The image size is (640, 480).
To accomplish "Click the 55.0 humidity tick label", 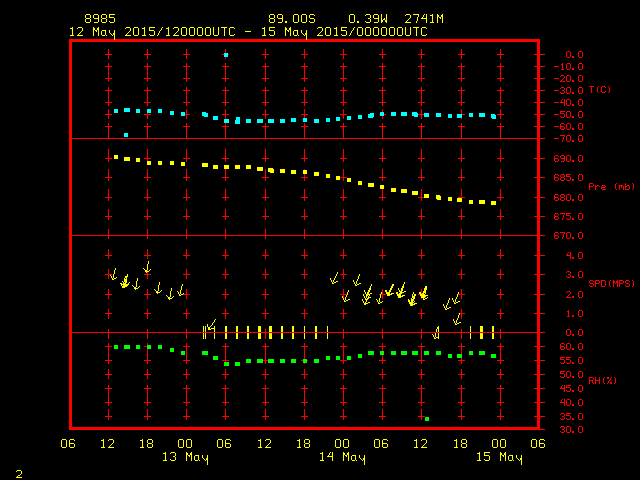I will click(571, 361).
